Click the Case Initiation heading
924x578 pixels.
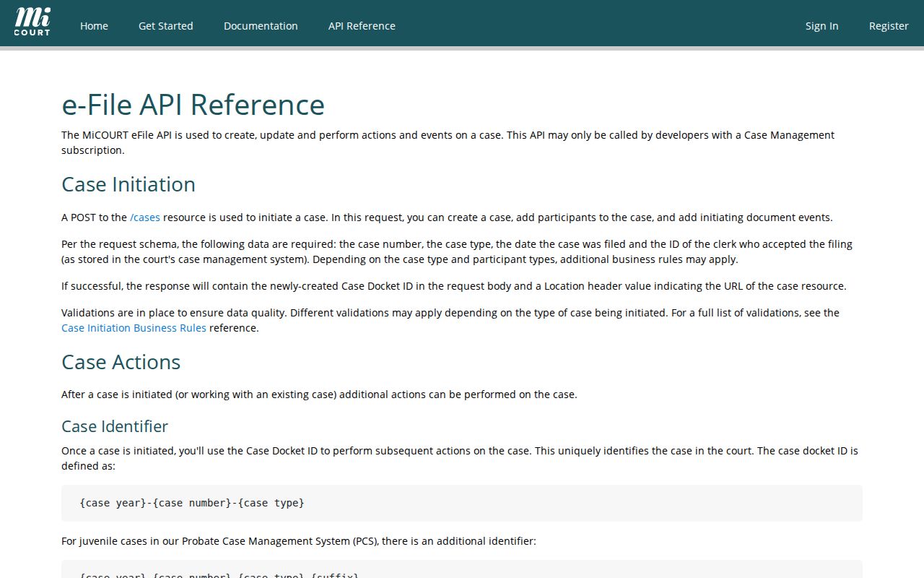tap(128, 184)
